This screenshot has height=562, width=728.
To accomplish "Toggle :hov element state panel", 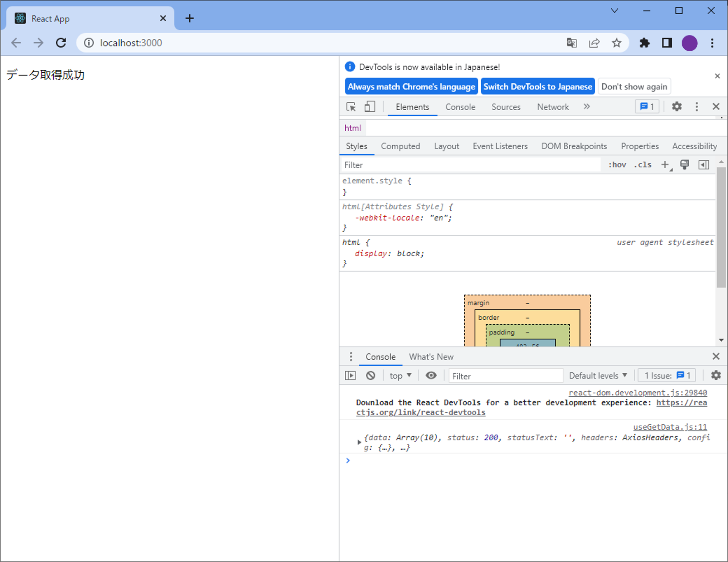I will pyautogui.click(x=617, y=165).
